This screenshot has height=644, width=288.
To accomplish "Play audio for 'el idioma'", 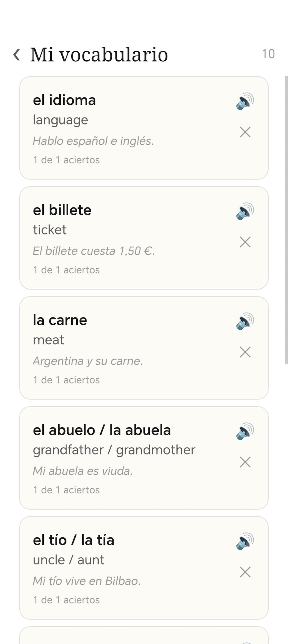I will pos(245,101).
